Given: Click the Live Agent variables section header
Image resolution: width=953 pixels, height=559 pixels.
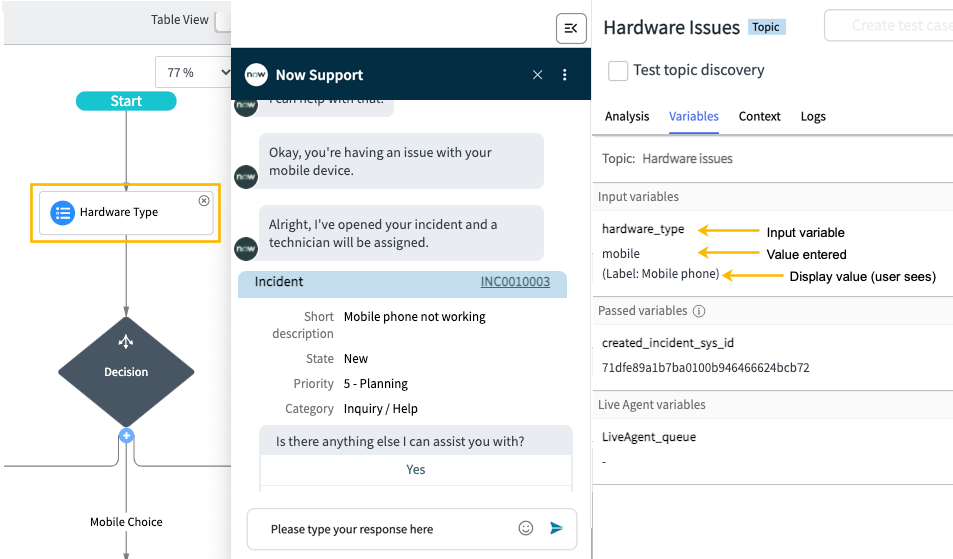Looking at the screenshot, I should 652,405.
